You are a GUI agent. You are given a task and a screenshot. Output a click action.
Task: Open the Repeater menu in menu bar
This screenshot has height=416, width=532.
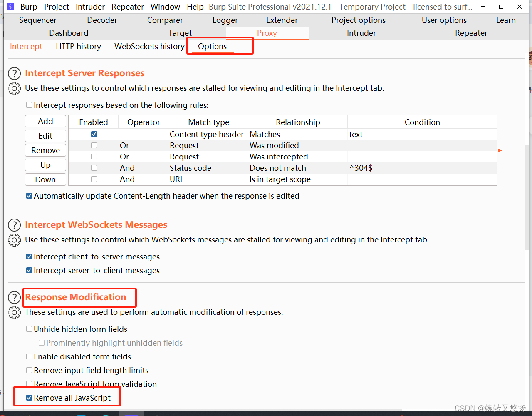pos(128,7)
